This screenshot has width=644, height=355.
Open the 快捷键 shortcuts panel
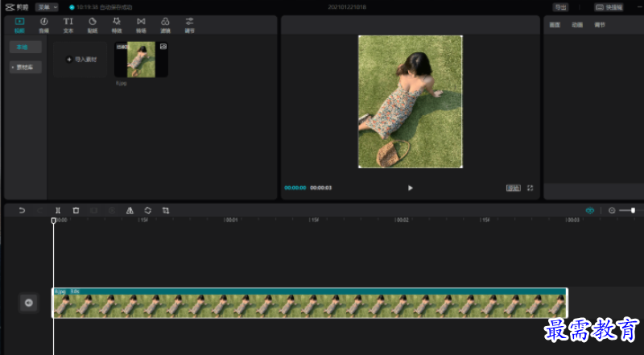click(x=609, y=7)
